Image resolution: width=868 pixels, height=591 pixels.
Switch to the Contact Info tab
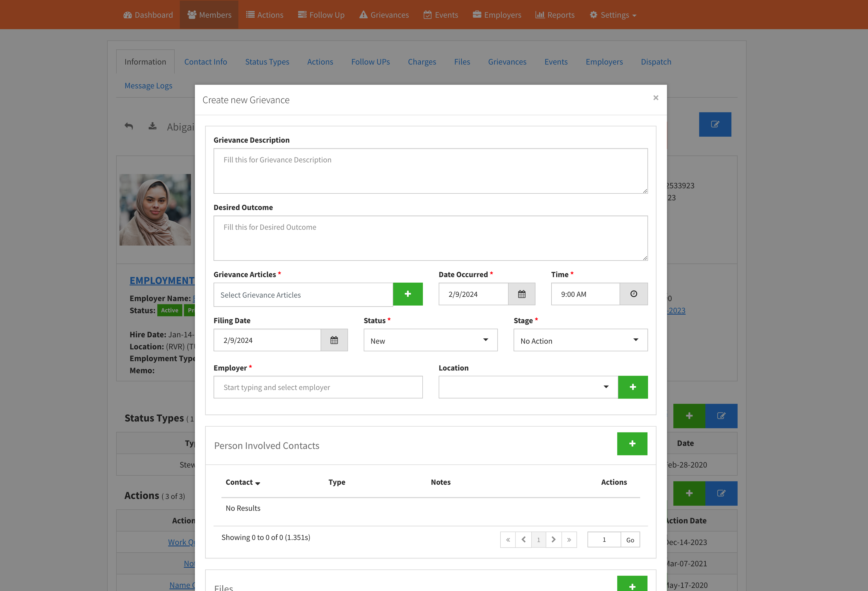(x=205, y=62)
